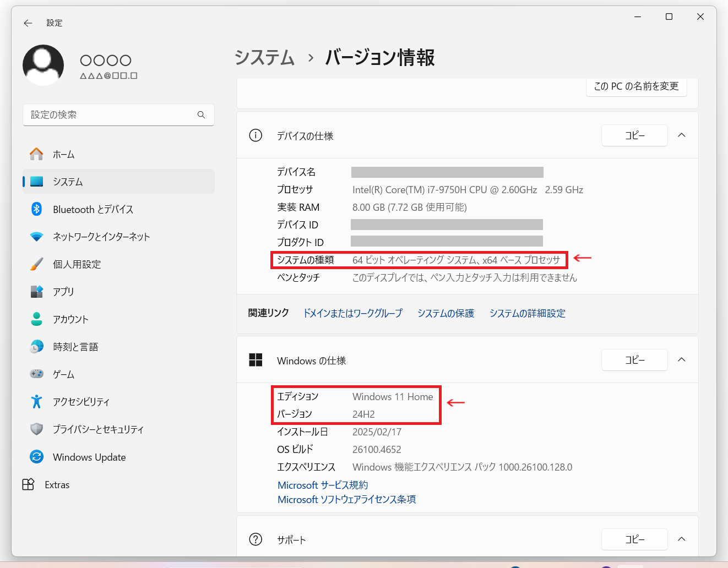Open ネットワークとインターネット settings
This screenshot has width=728, height=568.
118,237
